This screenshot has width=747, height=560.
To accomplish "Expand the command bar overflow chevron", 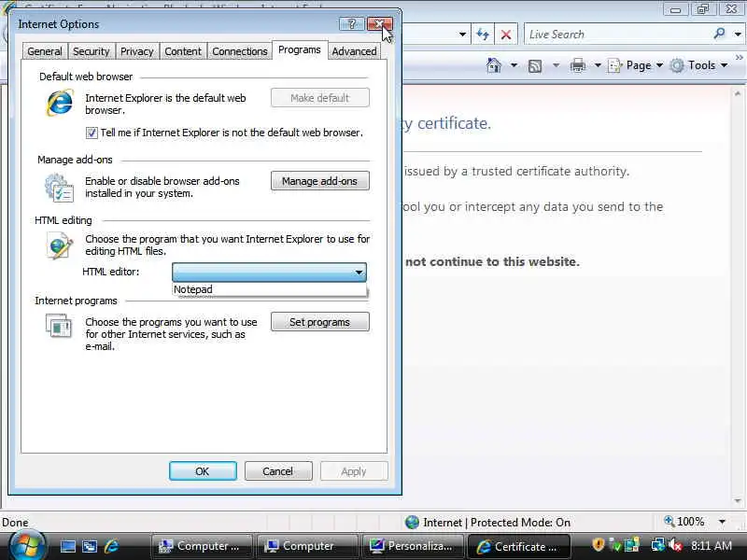I will [740, 58].
